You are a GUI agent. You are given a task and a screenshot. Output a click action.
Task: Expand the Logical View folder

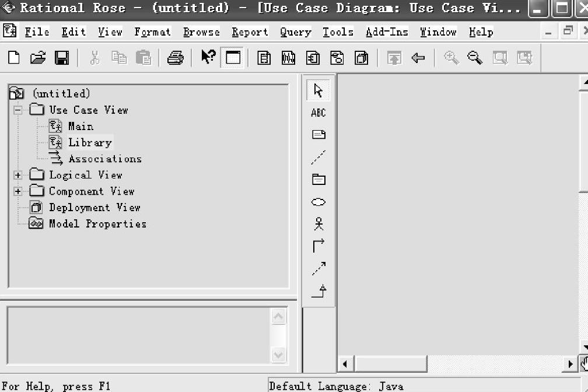[x=17, y=175]
